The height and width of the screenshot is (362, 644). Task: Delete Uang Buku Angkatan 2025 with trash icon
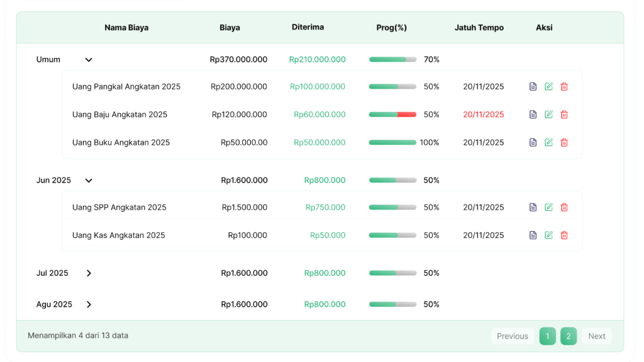tap(564, 142)
